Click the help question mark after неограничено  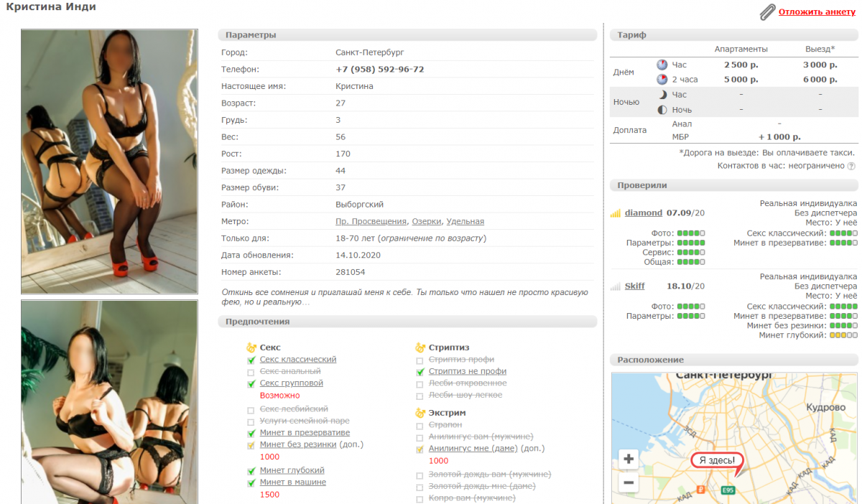pyautogui.click(x=851, y=166)
